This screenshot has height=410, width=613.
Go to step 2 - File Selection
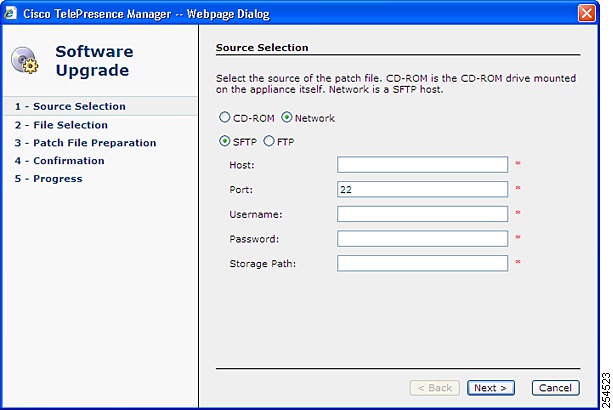coord(61,125)
